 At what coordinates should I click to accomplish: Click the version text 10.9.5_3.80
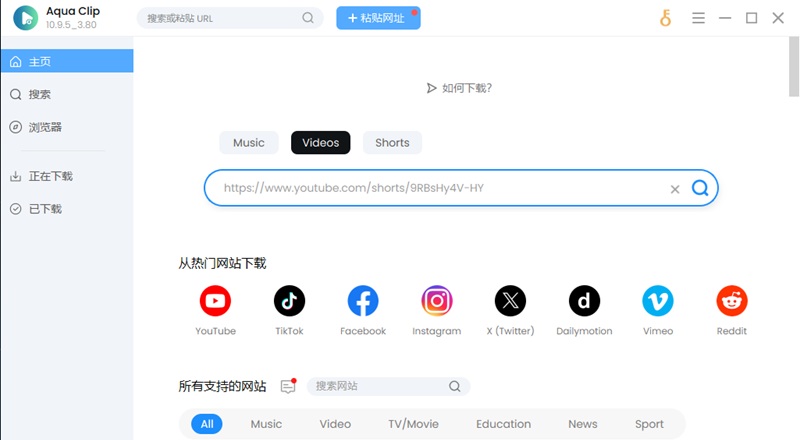pos(71,25)
